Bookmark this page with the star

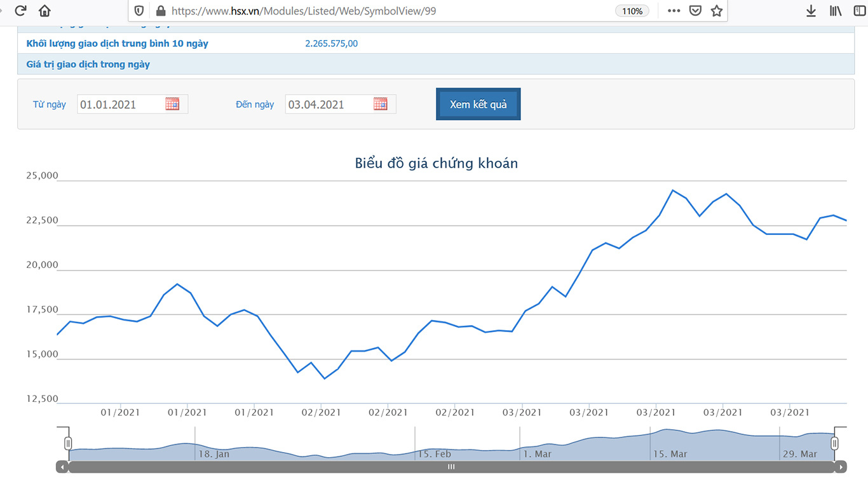717,11
